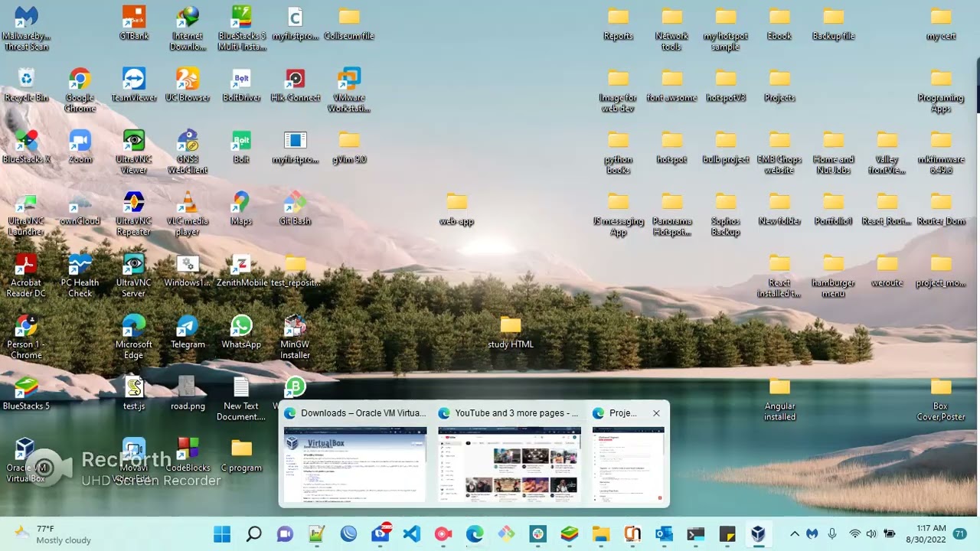Select the MinGW Installer desktop icon
Screen dimensions: 980x551
[x=296, y=337]
